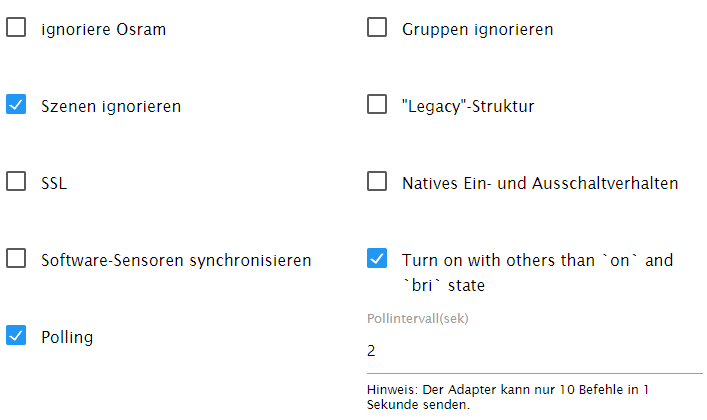Enable the 'ignoriere Osram' checkbox
This screenshot has width=707, height=420.
pyautogui.click(x=16, y=28)
